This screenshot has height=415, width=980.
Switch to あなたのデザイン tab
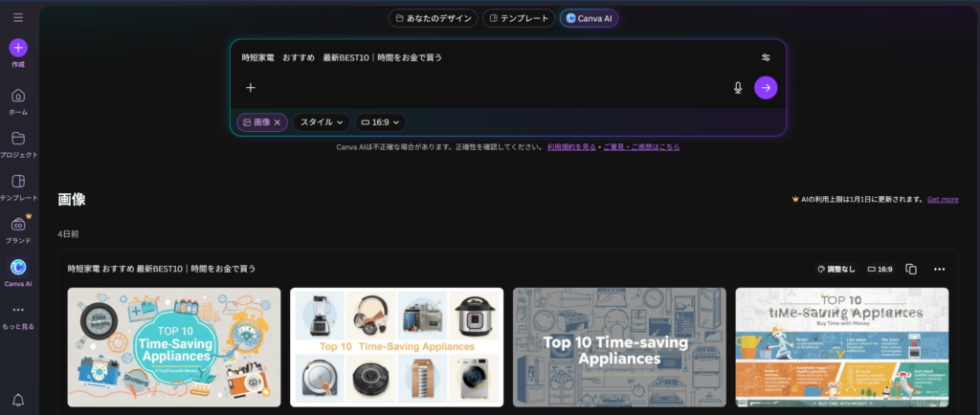tap(434, 18)
